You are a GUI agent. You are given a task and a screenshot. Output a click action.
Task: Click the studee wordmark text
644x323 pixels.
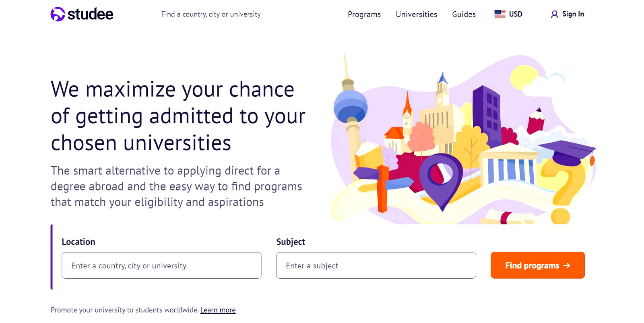[x=91, y=14]
